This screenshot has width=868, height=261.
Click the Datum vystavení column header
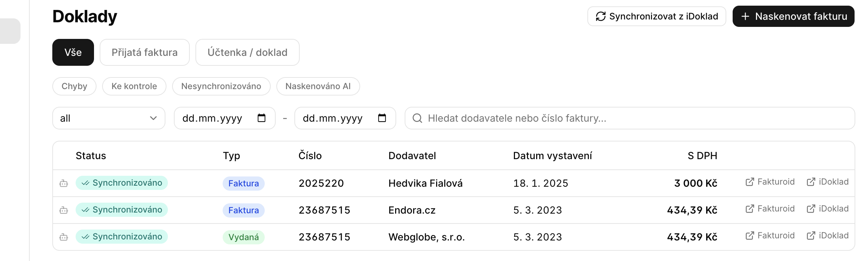(x=552, y=156)
